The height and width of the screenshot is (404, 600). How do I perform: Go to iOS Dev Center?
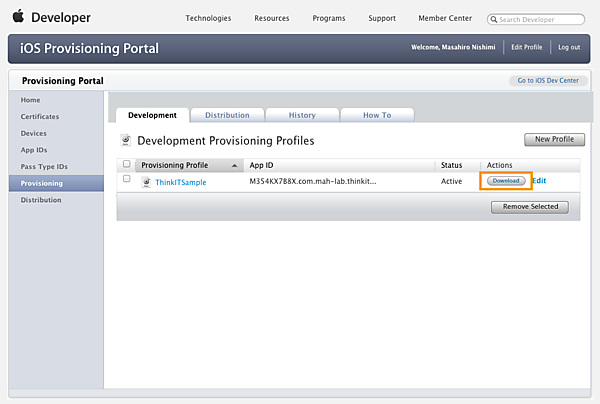point(549,80)
